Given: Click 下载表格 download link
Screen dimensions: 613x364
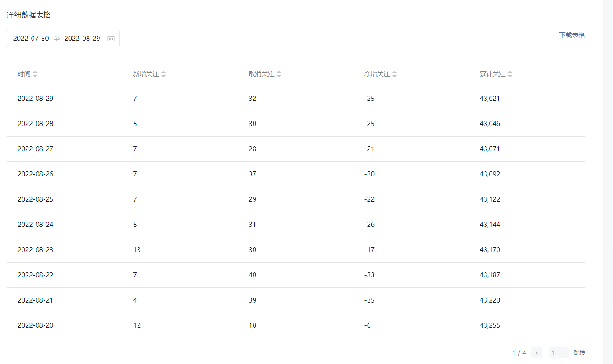Looking at the screenshot, I should [572, 35].
